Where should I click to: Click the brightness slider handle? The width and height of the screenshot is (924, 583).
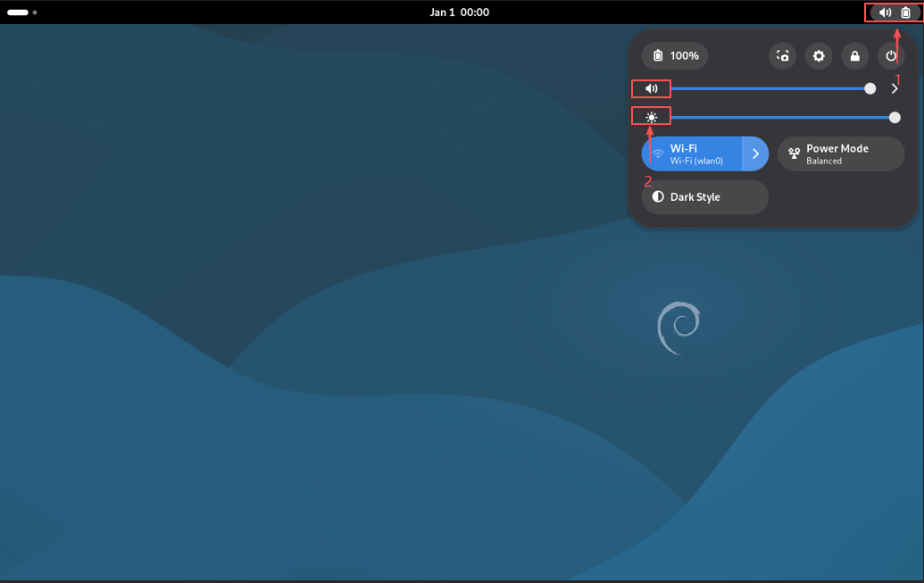click(x=895, y=117)
